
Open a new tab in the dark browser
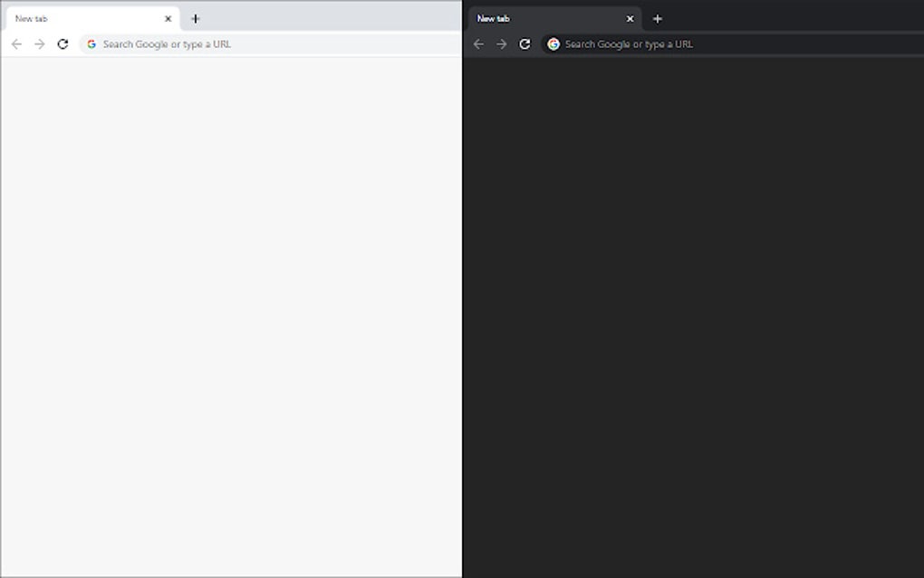[657, 18]
